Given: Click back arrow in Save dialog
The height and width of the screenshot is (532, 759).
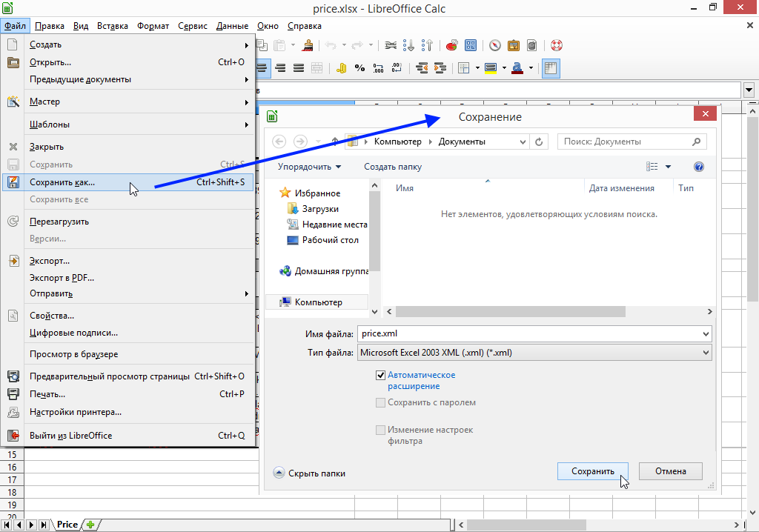Looking at the screenshot, I should click(x=279, y=142).
